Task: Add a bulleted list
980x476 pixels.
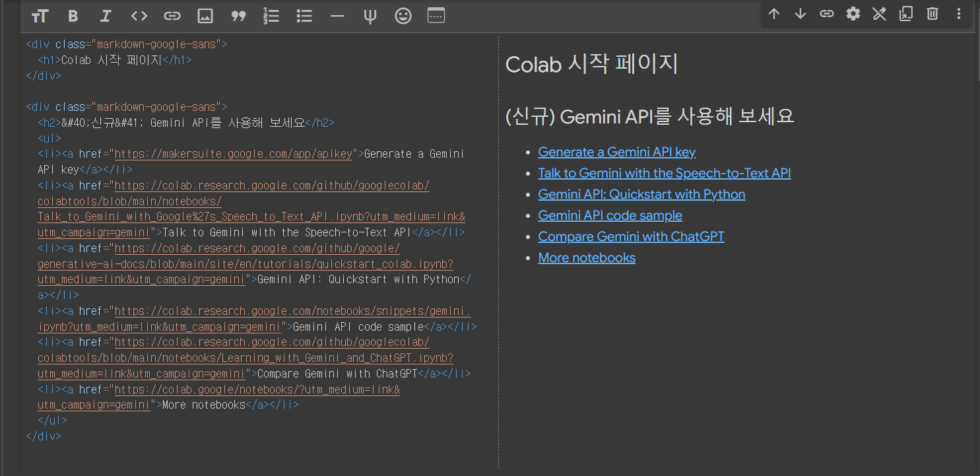Action: 304,16
